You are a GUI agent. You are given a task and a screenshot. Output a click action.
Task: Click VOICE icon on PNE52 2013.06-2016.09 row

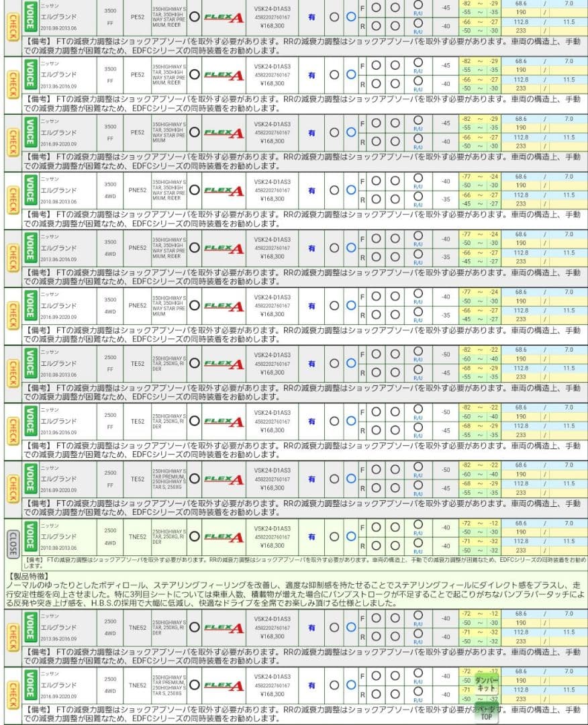tap(30, 248)
